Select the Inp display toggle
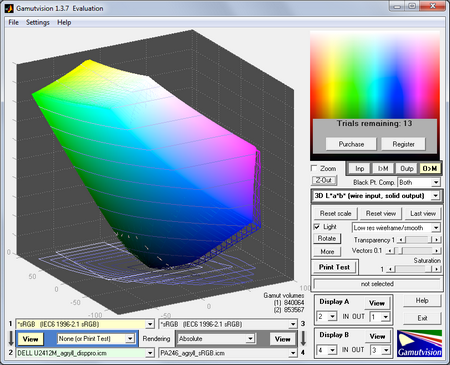Viewport: 450px width, 365px height. (359, 169)
